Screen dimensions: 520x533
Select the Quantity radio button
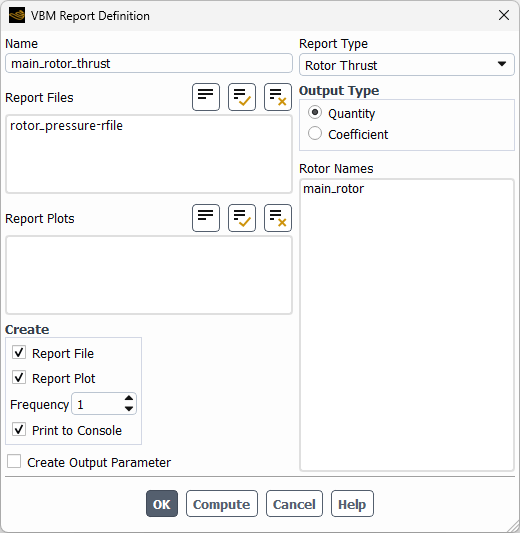click(x=315, y=112)
